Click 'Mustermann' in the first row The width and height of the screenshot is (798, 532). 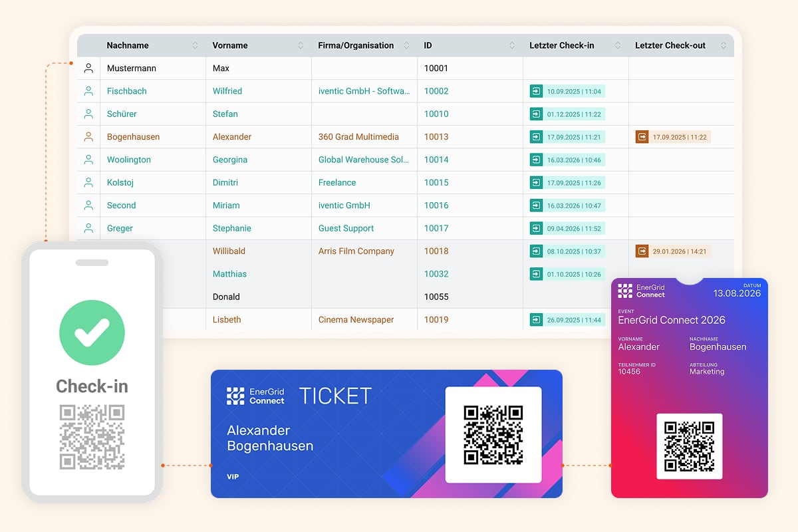(132, 68)
